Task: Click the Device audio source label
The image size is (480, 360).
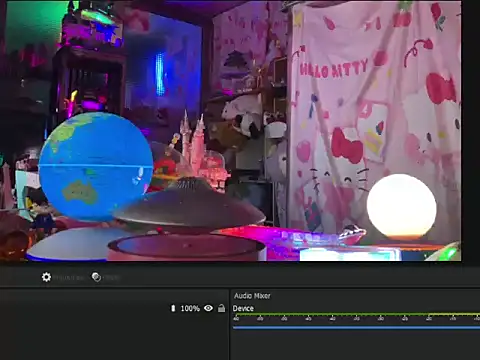Action: 243,308
